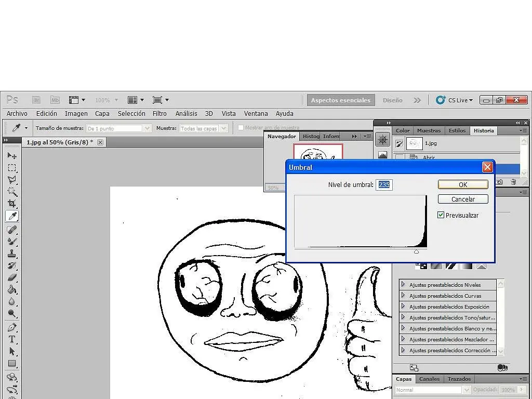Expand Ajustes preestablecidos Tono/saturación
This screenshot has width=532, height=399.
click(403, 317)
